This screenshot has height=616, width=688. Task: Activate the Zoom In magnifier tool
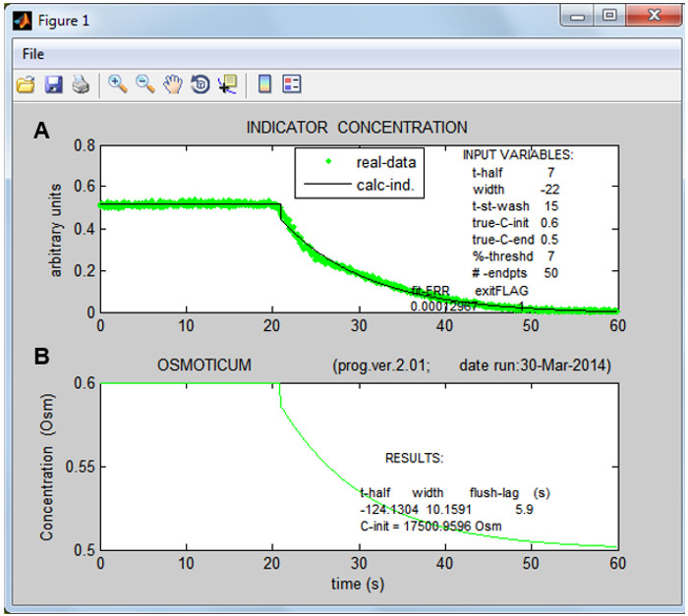coord(118,84)
